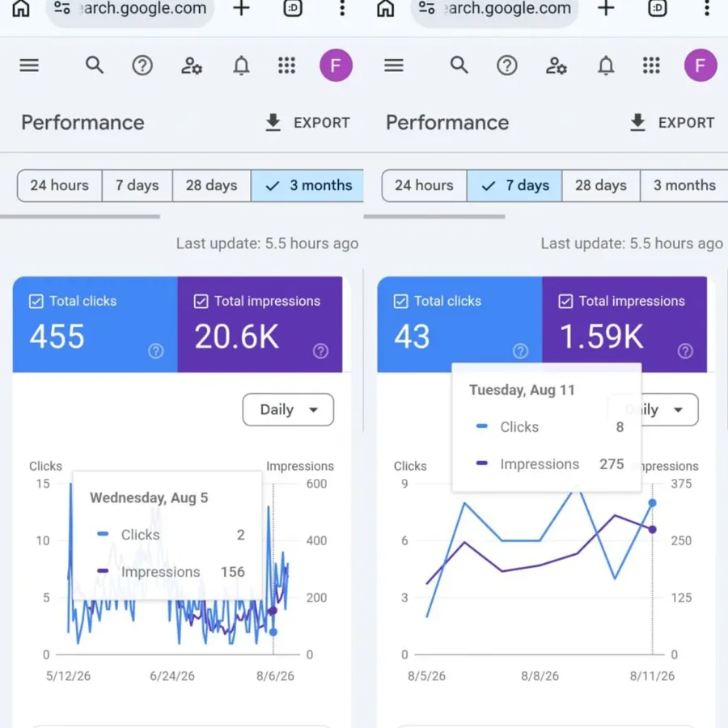
Task: Click '8/8/26' axis date label
Action: (540, 676)
